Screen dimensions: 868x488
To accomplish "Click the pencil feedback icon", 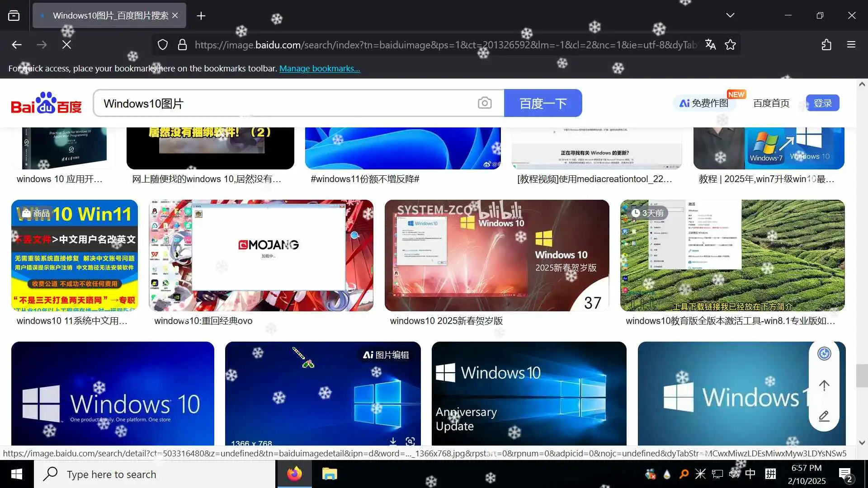I will click(x=824, y=416).
